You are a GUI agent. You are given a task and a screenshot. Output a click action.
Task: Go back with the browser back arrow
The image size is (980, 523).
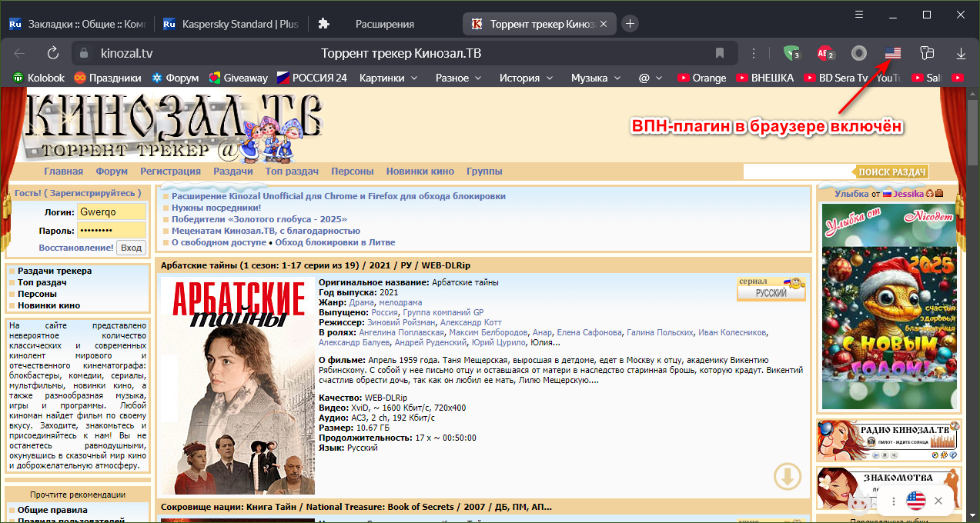pyautogui.click(x=20, y=53)
